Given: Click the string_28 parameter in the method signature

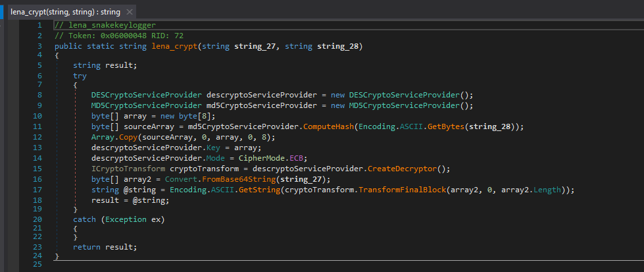Looking at the screenshot, I should pyautogui.click(x=338, y=46).
